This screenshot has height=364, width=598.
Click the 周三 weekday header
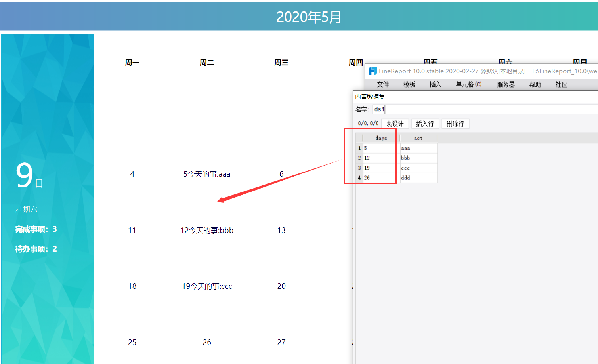pos(281,63)
